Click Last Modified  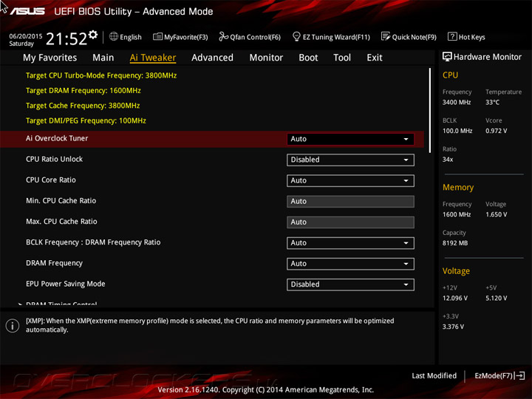434,375
